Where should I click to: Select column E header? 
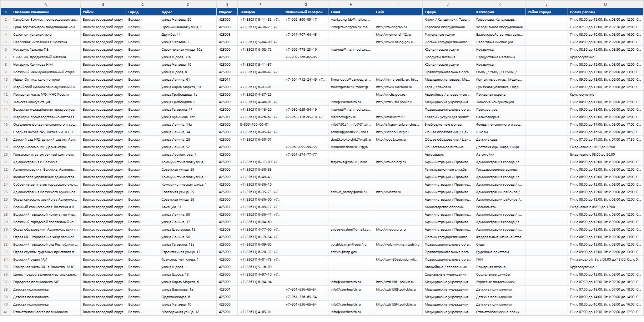point(227,4)
